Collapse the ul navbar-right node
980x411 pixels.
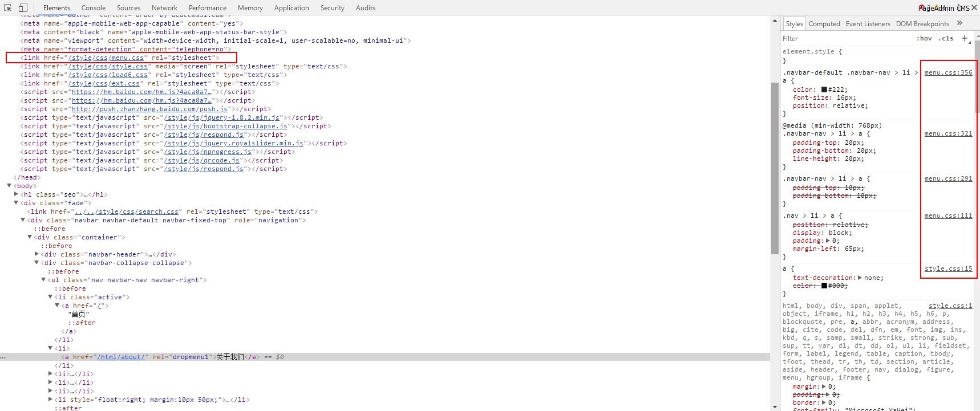pos(43,280)
